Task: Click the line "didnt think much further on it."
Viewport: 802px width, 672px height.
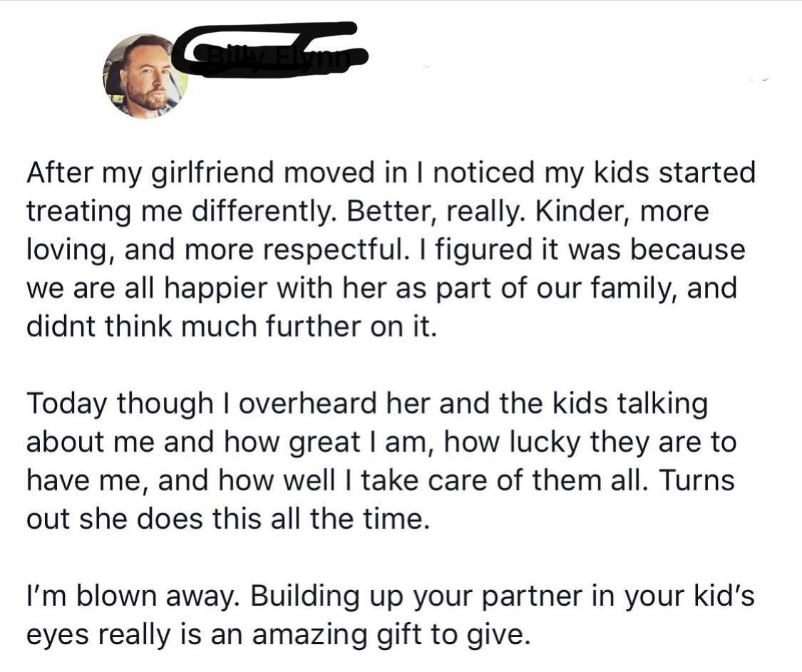Action: click(x=230, y=326)
